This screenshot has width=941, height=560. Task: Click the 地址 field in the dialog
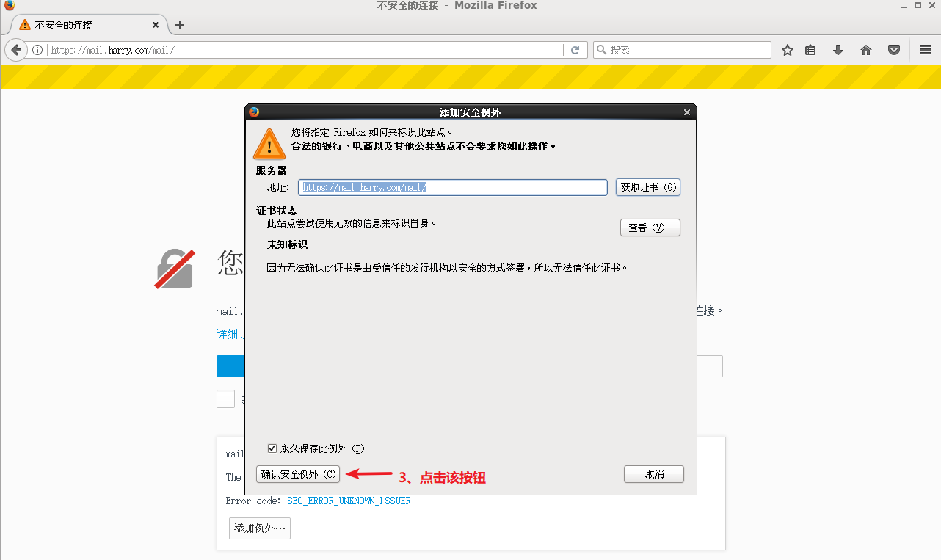point(453,187)
